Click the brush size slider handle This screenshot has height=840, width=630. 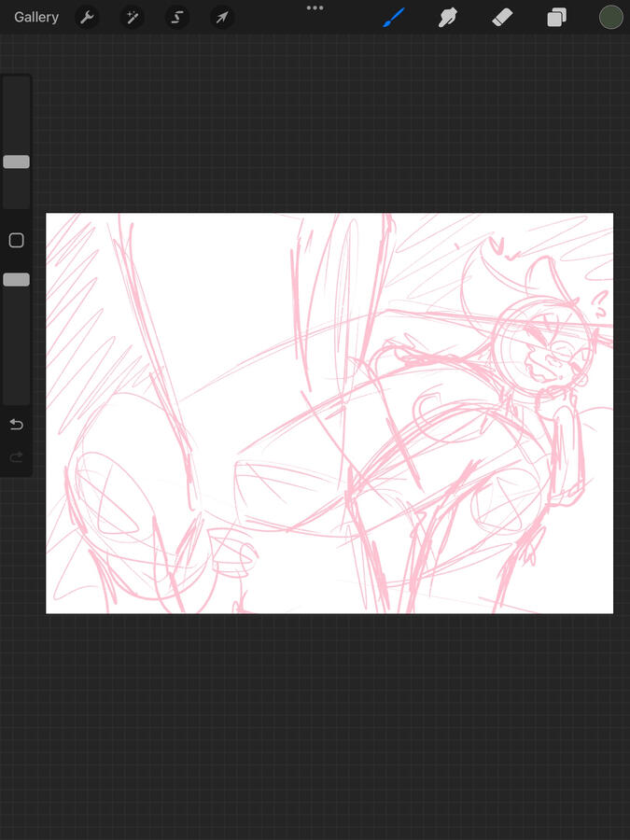click(16, 161)
